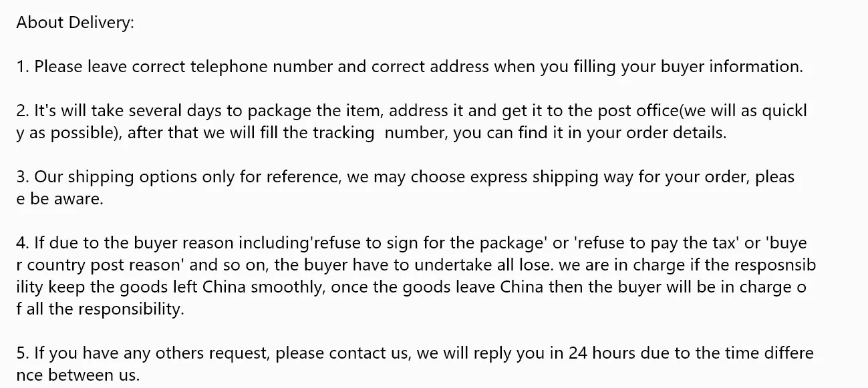The height and width of the screenshot is (388, 868).
Task: Click the numeral '4.' starting item four
Action: pyautogui.click(x=23, y=243)
